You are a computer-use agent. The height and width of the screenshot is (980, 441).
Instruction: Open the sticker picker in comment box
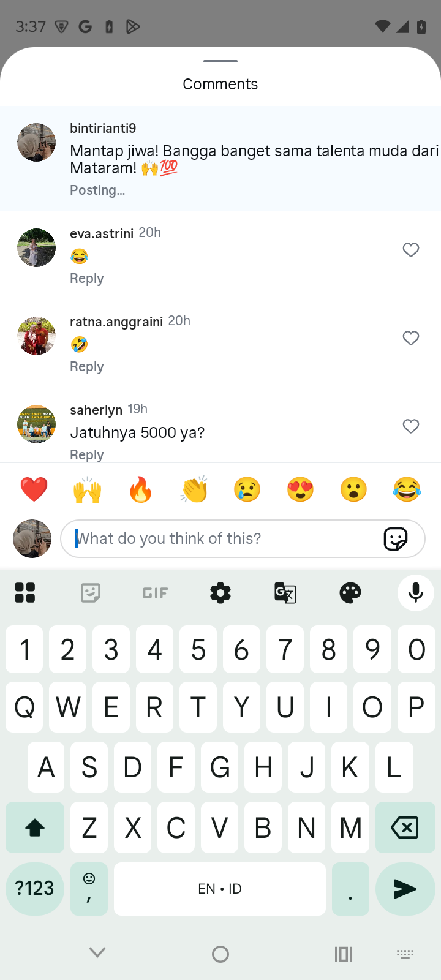coord(396,539)
